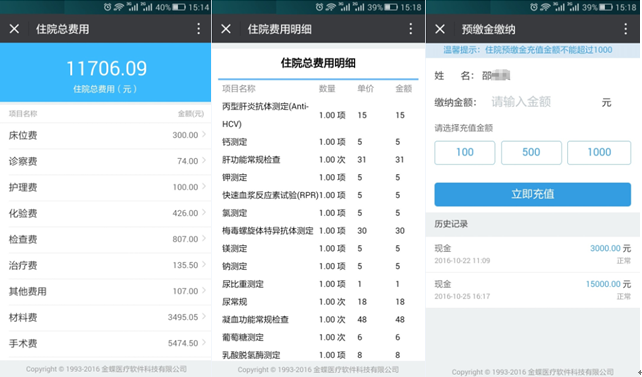642x377 pixels.
Task: Open the three-dot menu on 住院总费用 page
Action: tap(199, 29)
